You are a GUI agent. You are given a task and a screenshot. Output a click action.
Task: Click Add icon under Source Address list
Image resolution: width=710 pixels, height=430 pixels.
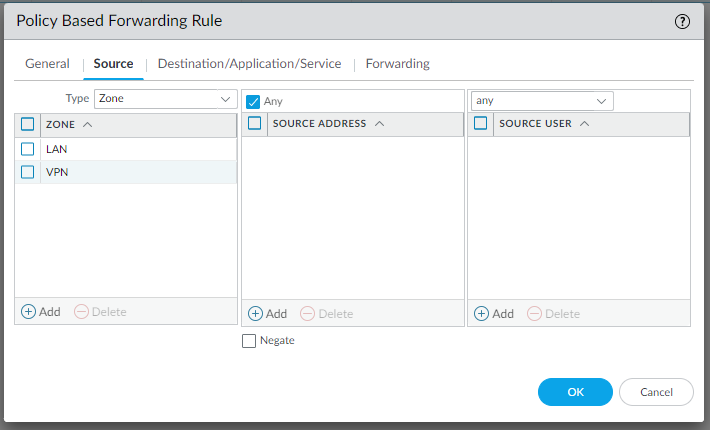coord(255,314)
